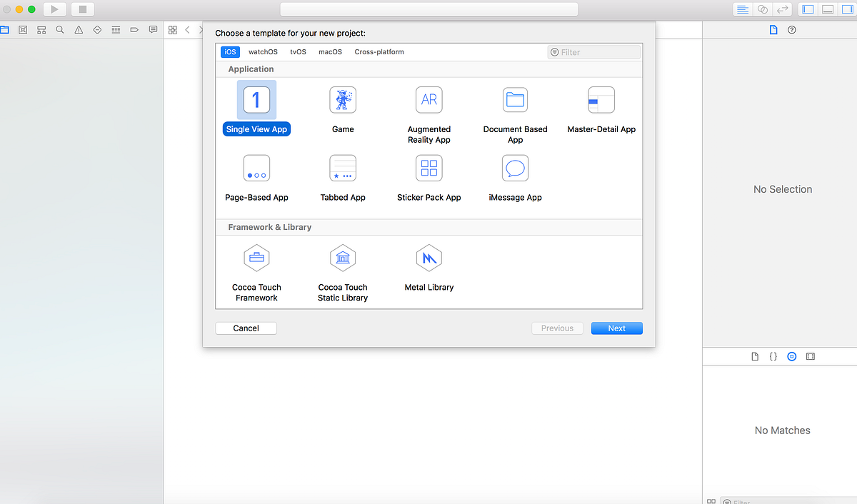Hide the navigator panel with left sidebar toggle
Screen dimensions: 857x504
tap(808, 9)
